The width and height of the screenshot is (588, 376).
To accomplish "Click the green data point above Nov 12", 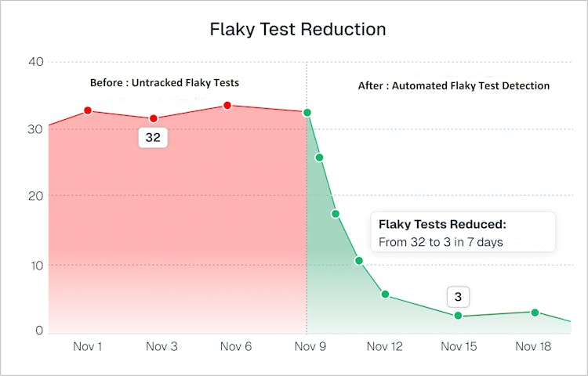I will coord(385,295).
